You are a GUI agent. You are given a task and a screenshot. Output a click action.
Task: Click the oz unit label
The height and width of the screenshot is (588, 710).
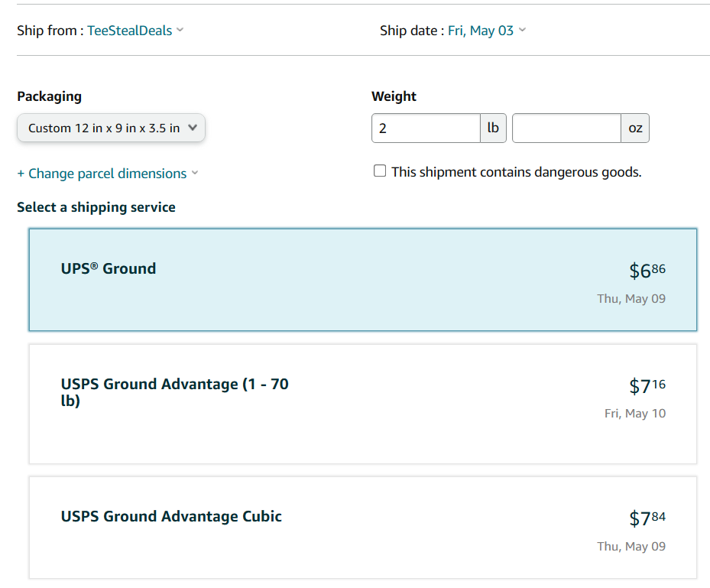tap(635, 128)
